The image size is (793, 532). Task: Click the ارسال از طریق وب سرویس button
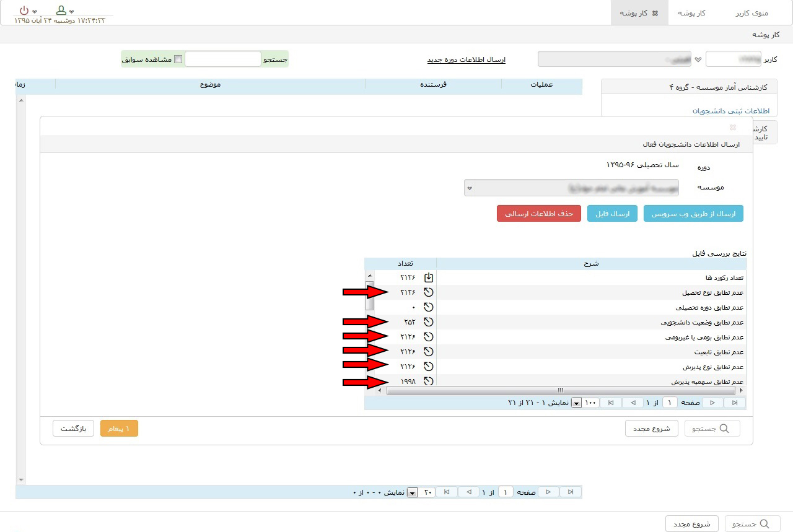(693, 214)
